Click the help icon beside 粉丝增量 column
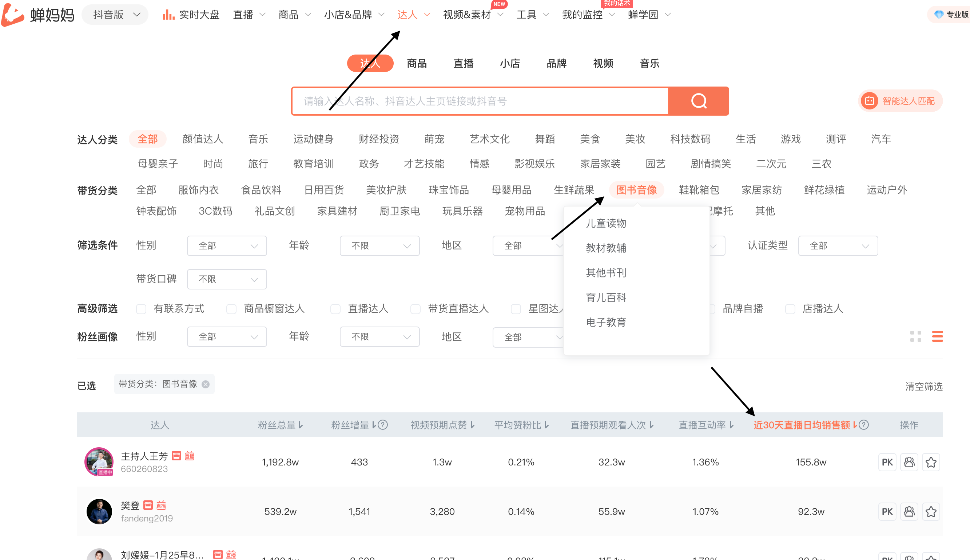The height and width of the screenshot is (560, 970). (382, 425)
